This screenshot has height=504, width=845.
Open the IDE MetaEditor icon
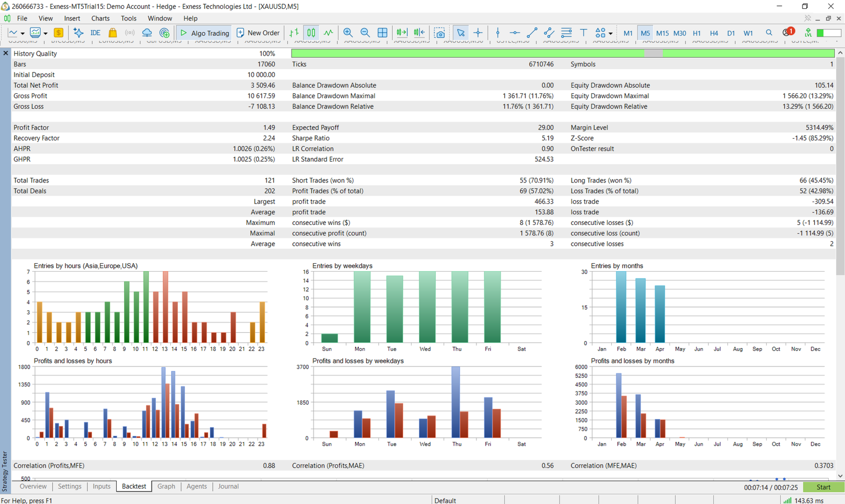[x=95, y=33]
